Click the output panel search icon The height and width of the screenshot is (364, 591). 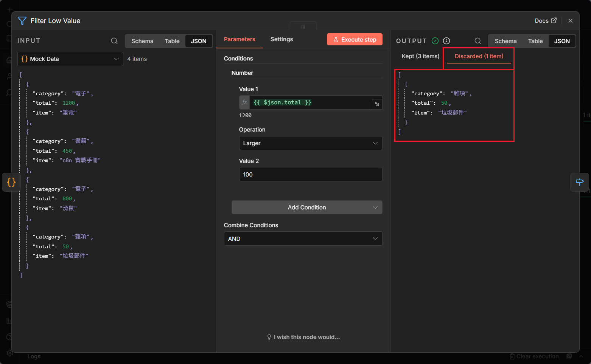(x=478, y=41)
